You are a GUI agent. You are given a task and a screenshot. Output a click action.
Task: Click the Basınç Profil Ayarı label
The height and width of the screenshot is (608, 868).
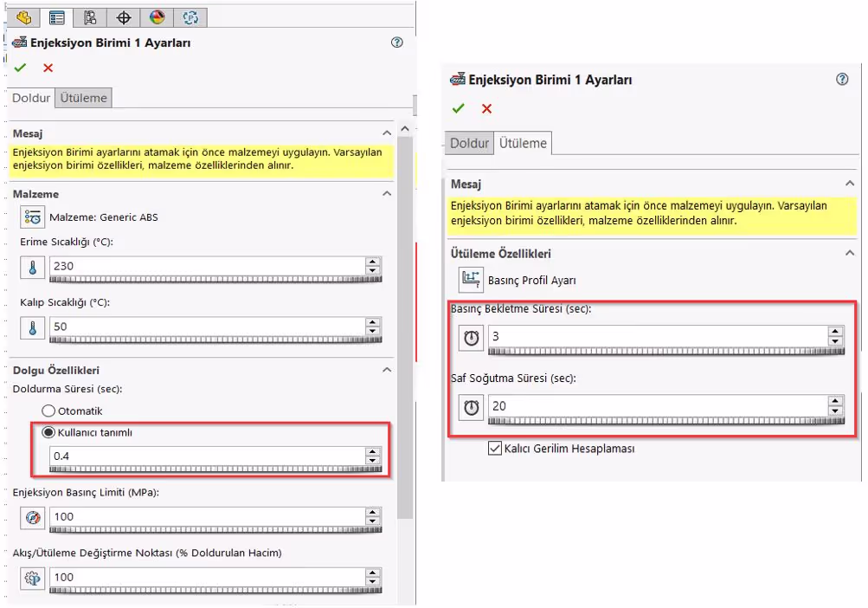click(531, 281)
